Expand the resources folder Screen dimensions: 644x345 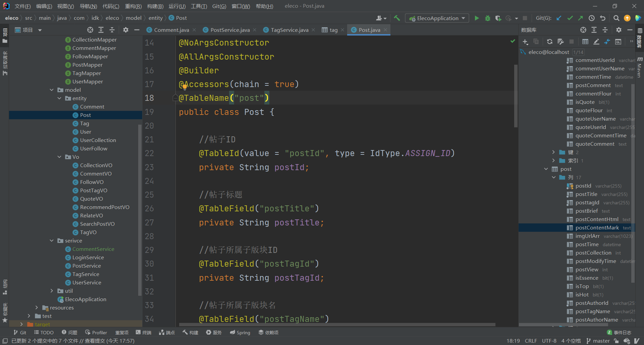pyautogui.click(x=37, y=307)
